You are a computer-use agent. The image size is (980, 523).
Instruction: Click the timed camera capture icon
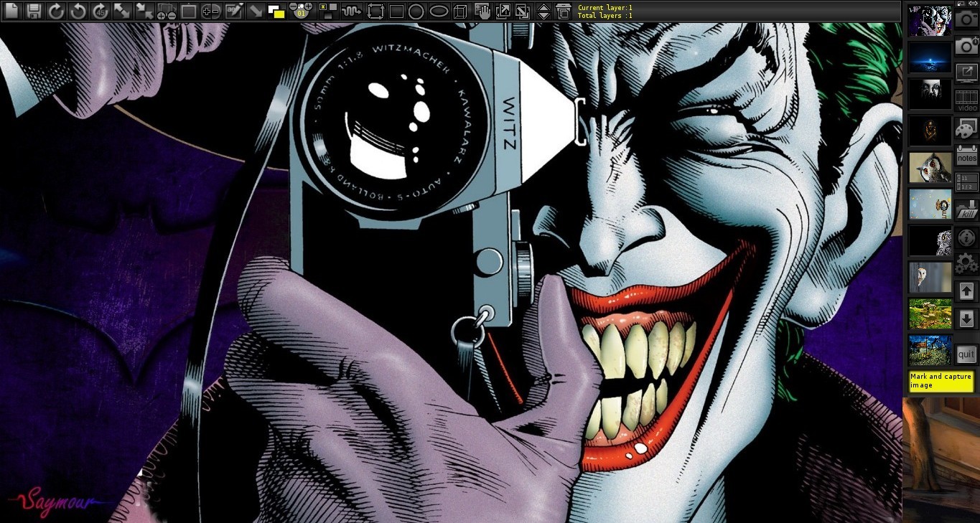tap(966, 46)
